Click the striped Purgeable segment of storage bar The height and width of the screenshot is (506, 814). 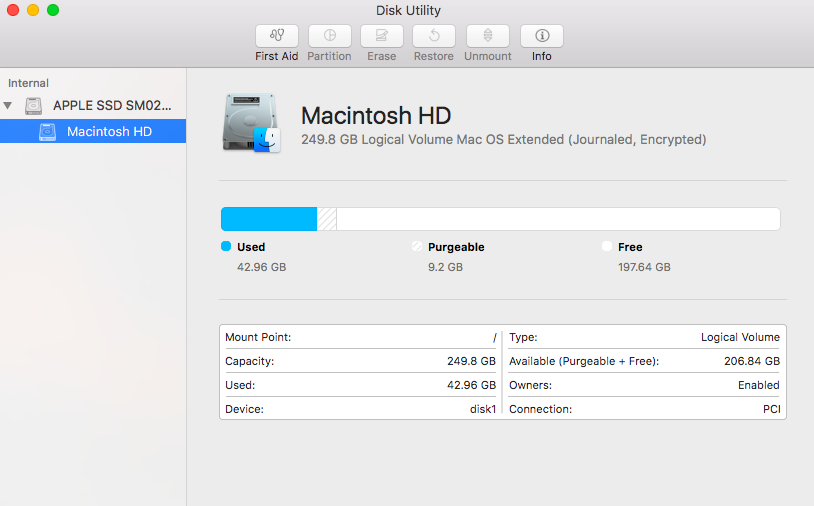(x=327, y=219)
